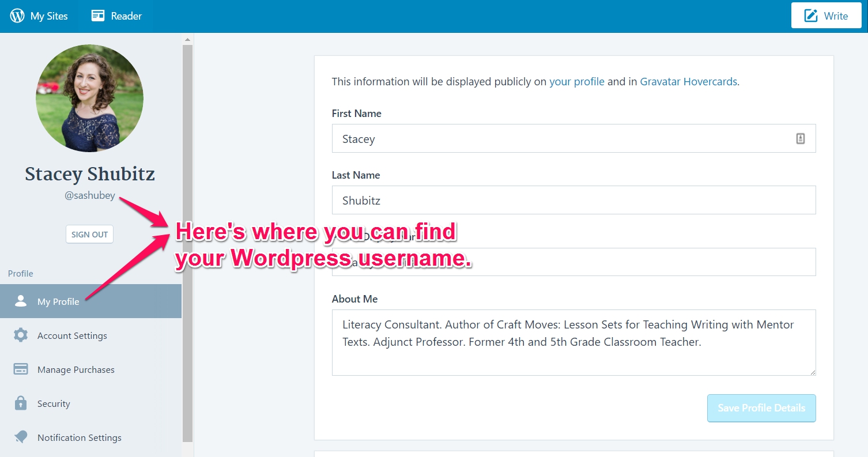
Task: Click the Notification Settings bell icon
Action: click(x=21, y=437)
